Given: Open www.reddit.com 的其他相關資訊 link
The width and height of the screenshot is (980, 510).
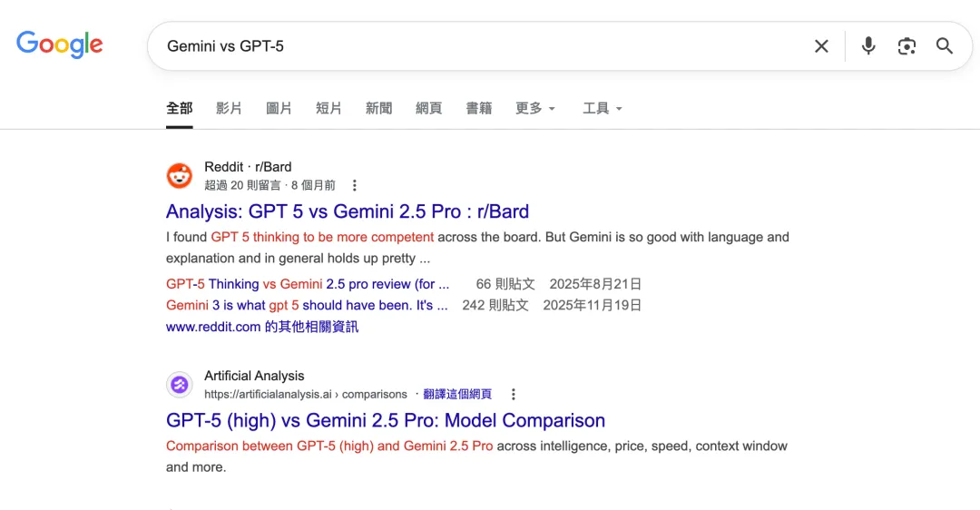Looking at the screenshot, I should pyautogui.click(x=262, y=327).
